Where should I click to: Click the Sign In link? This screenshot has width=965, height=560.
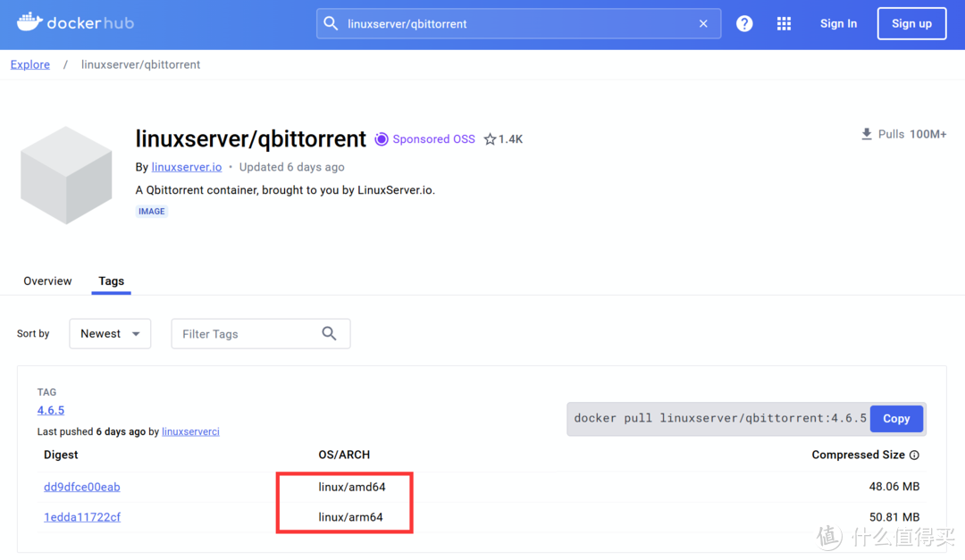838,24
